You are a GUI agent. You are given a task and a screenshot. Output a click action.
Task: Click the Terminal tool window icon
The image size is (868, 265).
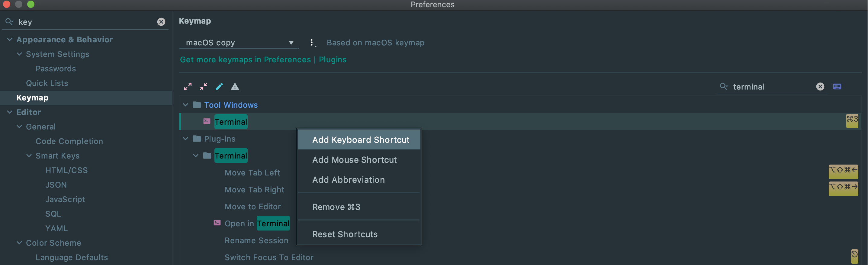pos(207,121)
